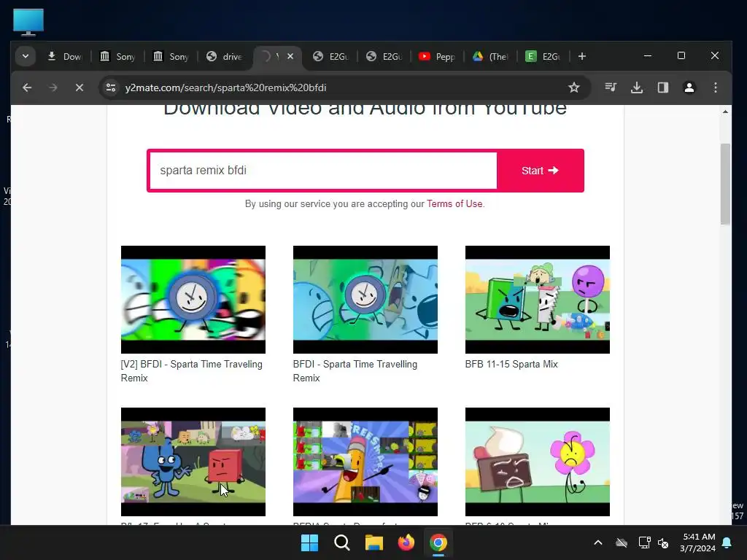The height and width of the screenshot is (560, 747).
Task: View site information icon in address bar
Action: tap(111, 87)
